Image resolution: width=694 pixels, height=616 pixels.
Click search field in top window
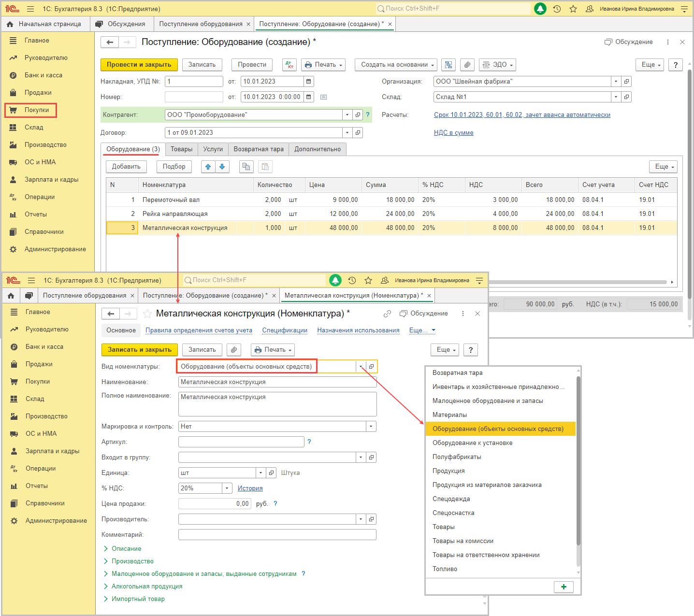coord(453,9)
